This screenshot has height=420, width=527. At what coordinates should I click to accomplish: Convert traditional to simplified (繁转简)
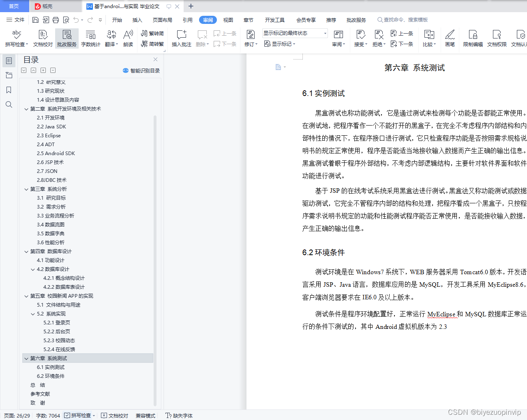click(152, 34)
